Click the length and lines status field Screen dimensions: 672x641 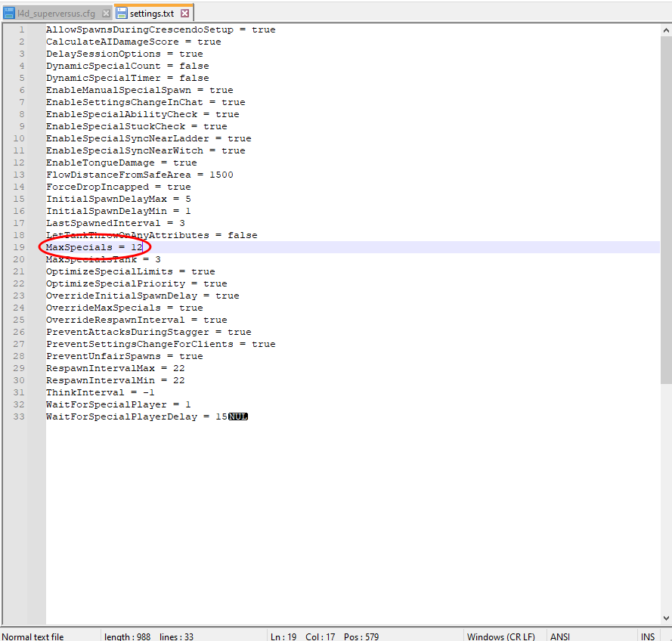(x=149, y=636)
